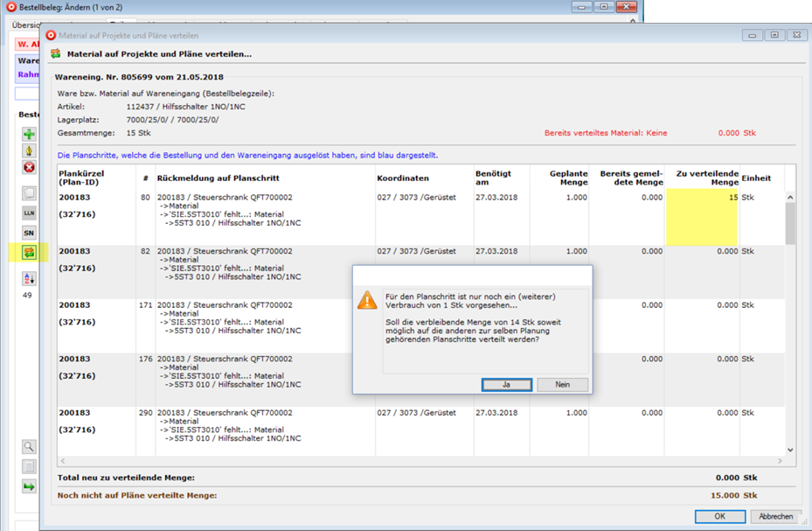This screenshot has height=531, width=812.
Task: Click the vertical scrollbar down arrow
Action: click(790, 450)
